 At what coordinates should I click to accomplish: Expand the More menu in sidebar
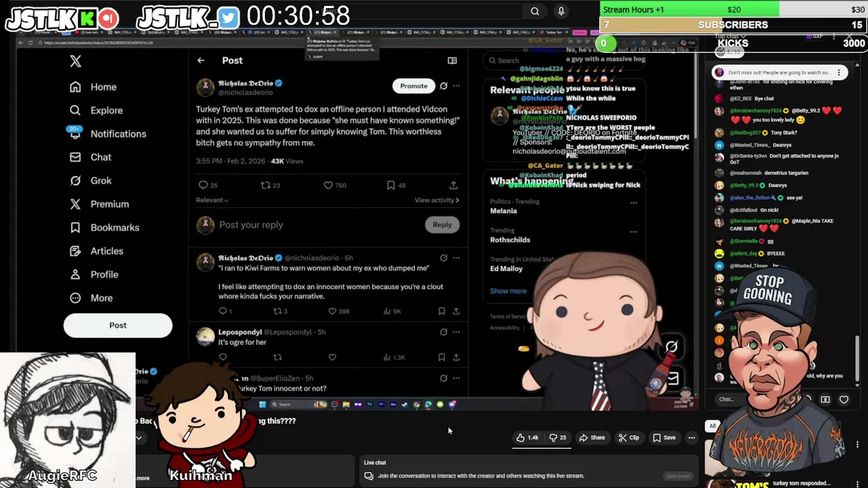click(91, 298)
